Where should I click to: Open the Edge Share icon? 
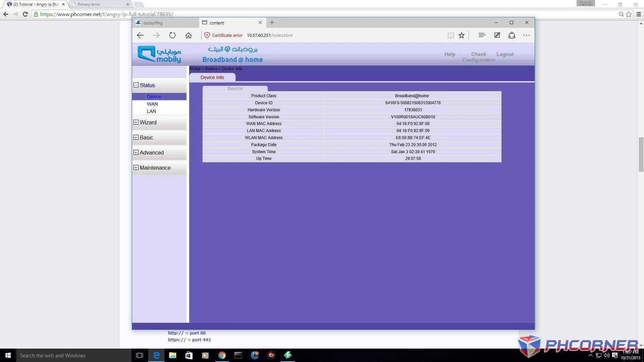coord(512,35)
